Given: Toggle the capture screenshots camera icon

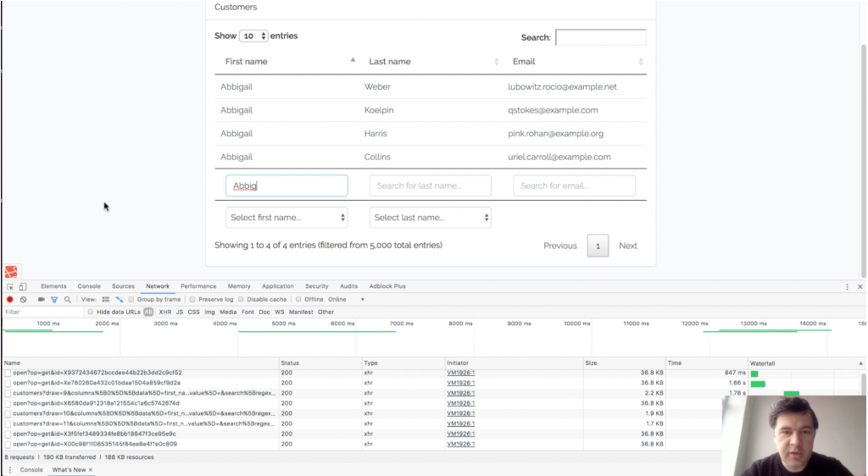Looking at the screenshot, I should click(x=41, y=299).
